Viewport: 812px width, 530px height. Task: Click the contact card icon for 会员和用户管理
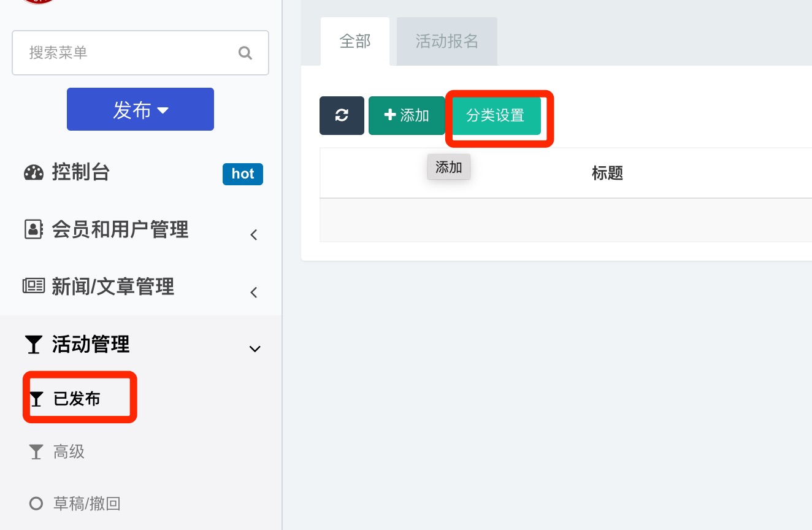click(34, 230)
